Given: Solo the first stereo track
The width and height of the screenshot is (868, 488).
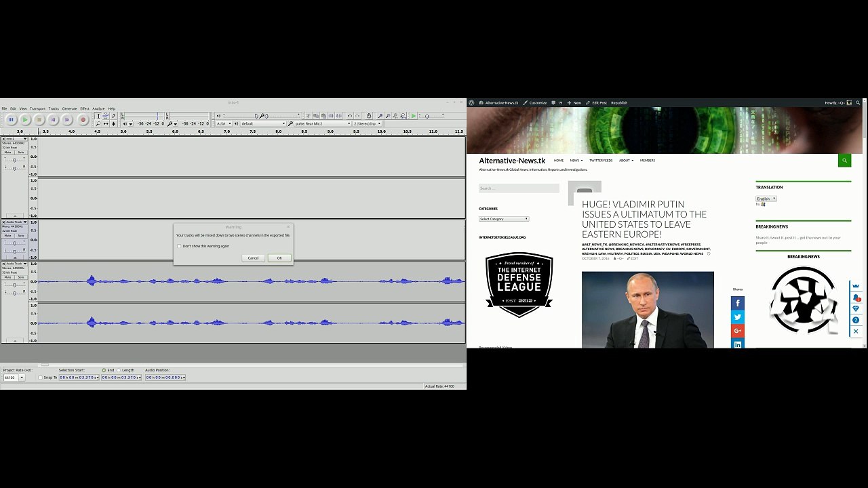Looking at the screenshot, I should 20,152.
